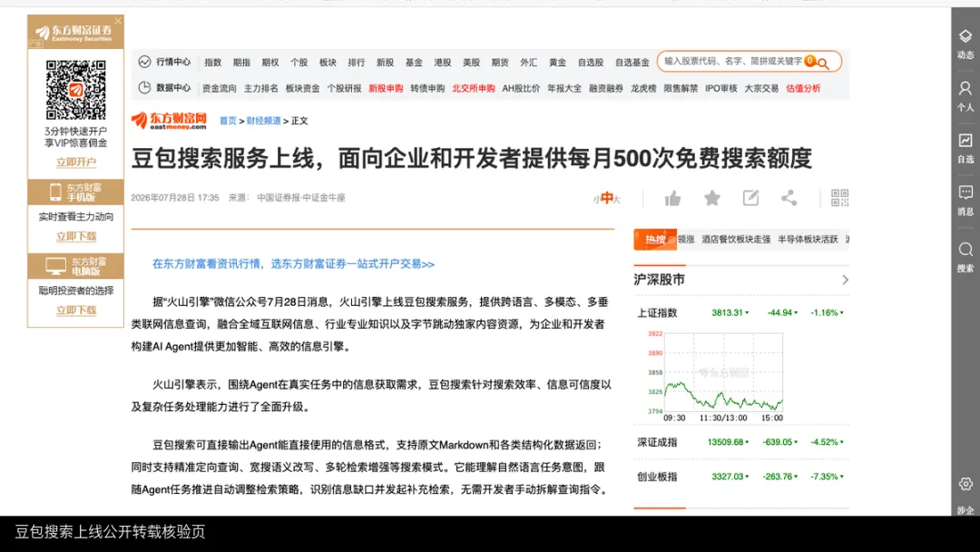This screenshot has height=552, width=980.
Task: Open dropdown beside -7.35% percent
Action: pos(842,477)
